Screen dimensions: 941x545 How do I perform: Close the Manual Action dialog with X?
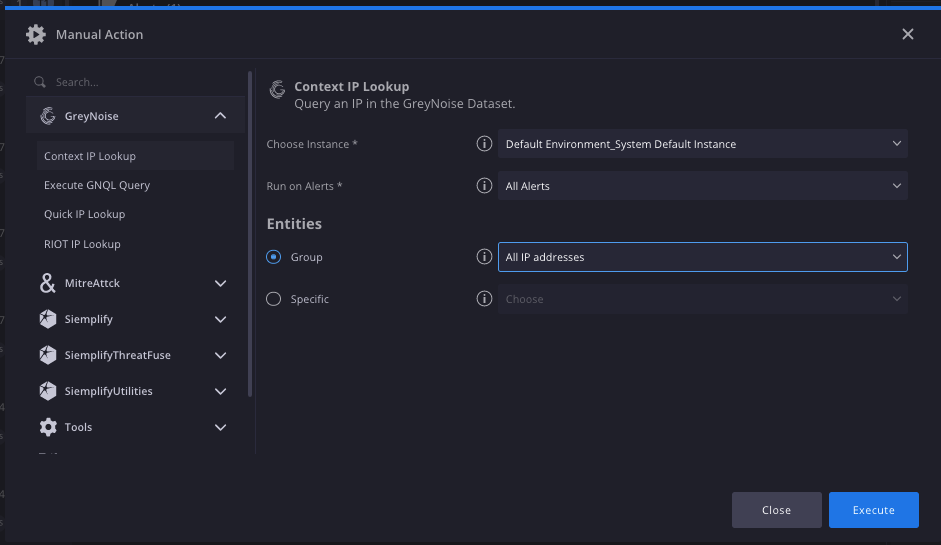(x=908, y=34)
